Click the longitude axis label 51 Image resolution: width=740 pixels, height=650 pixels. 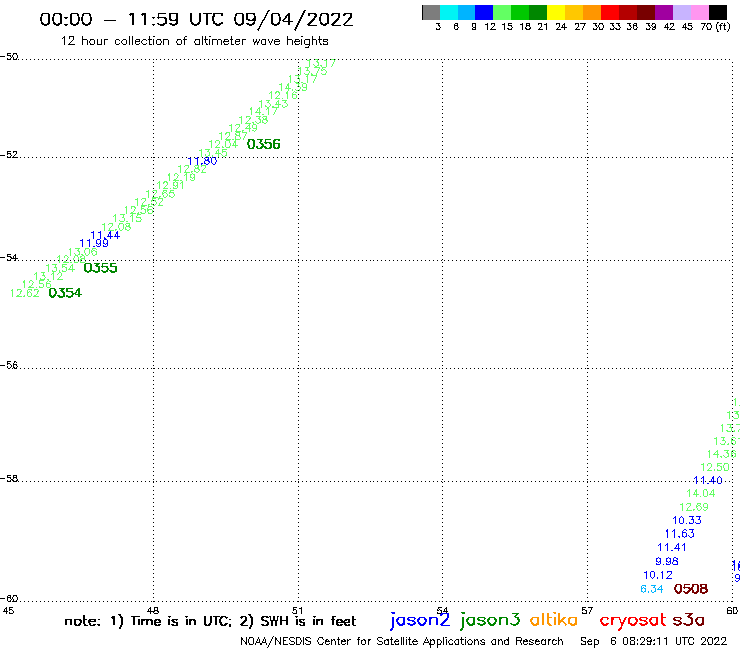point(297,611)
